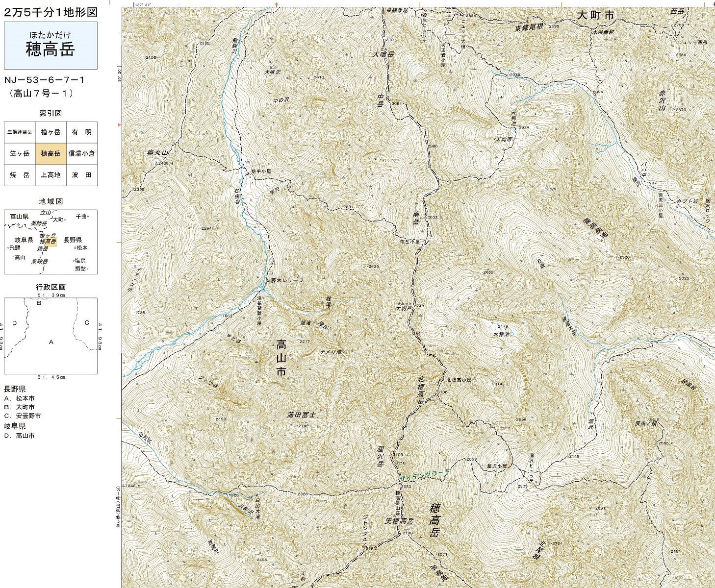Image resolution: width=715 pixels, height=588 pixels.
Task: Click the 赤沢山 label
Action: (x=661, y=101)
